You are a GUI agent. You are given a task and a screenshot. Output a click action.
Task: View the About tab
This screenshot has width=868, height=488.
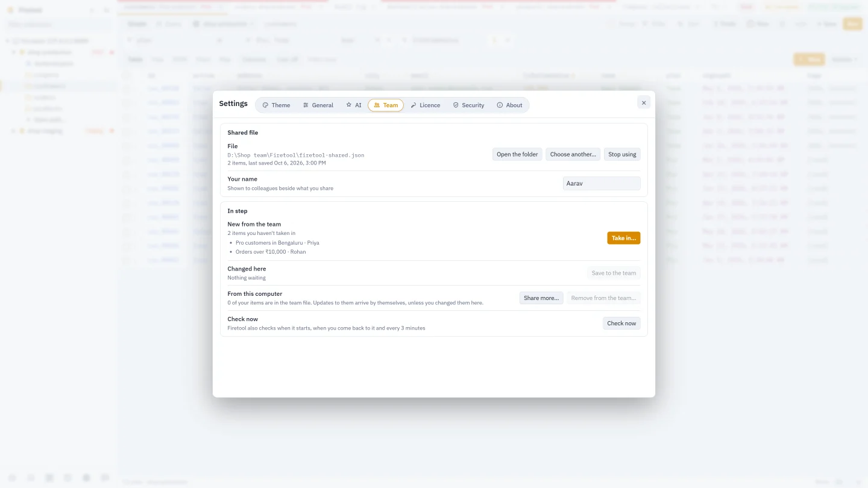[509, 105]
